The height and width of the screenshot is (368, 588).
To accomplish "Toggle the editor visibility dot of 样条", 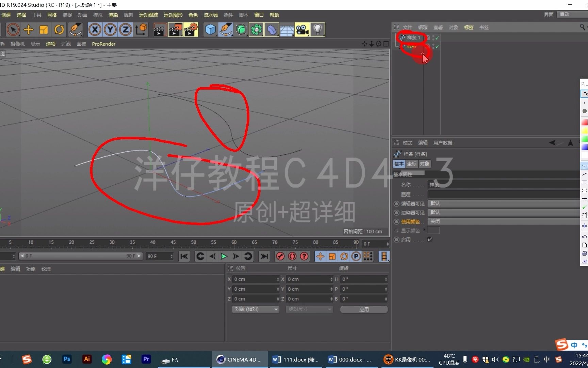I will (x=433, y=45).
